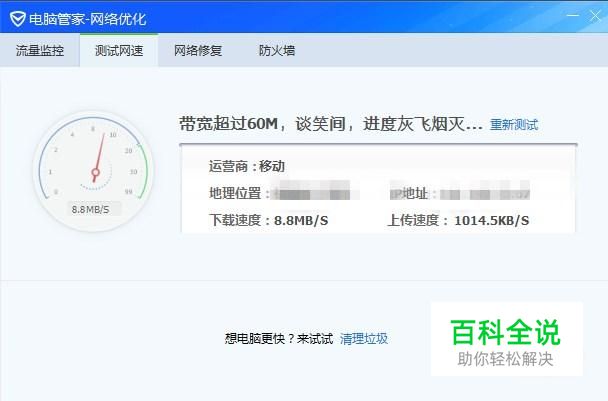Click the blurred 地理位置 value
This screenshot has height=401, width=608.
315,190
